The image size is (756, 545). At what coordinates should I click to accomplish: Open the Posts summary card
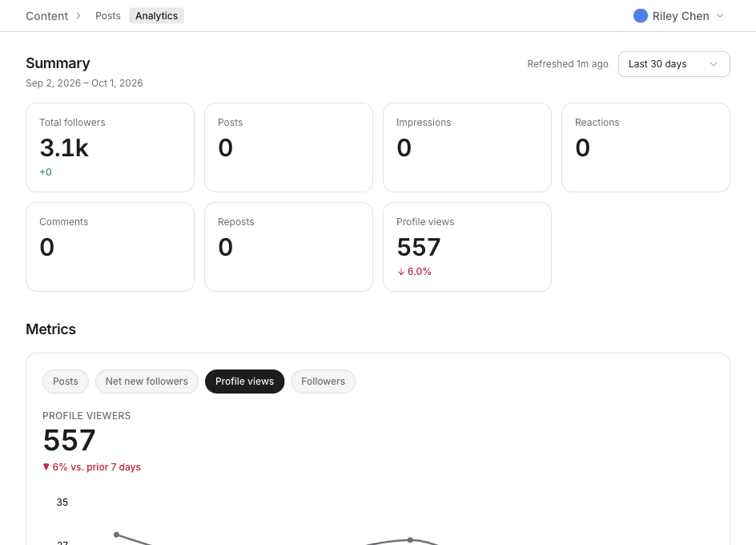pos(289,147)
